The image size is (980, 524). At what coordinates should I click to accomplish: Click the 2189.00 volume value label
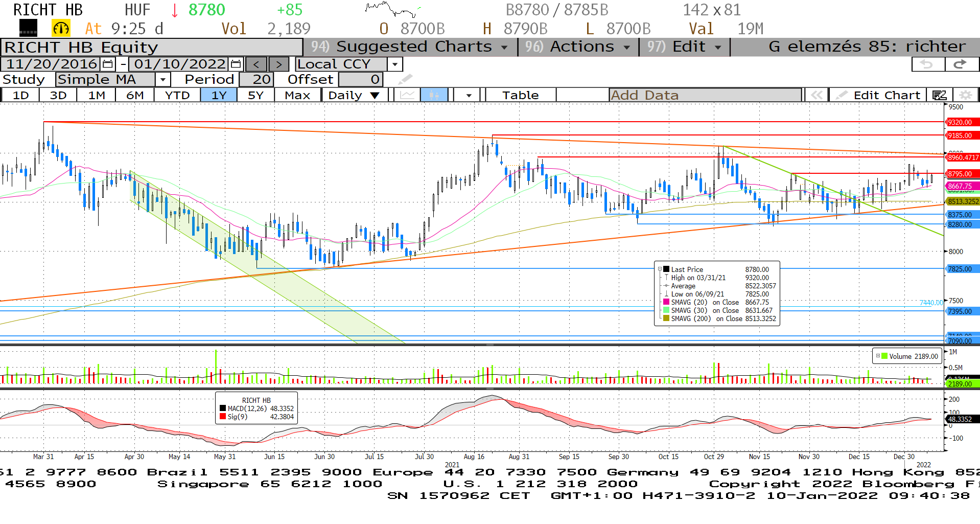pos(963,383)
